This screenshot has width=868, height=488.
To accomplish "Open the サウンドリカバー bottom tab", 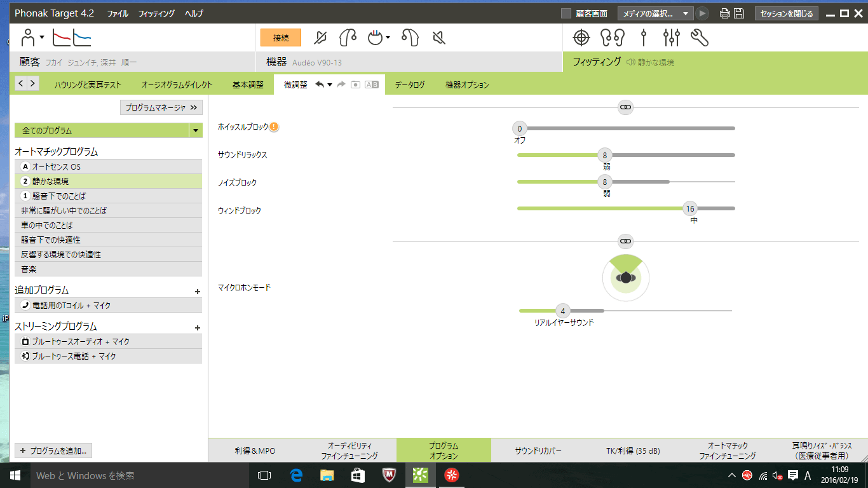I will [x=538, y=451].
